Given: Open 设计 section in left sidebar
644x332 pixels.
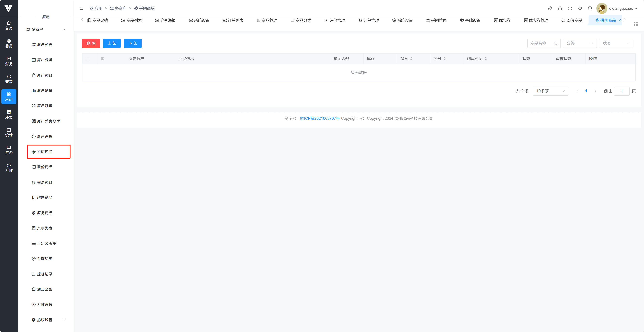Looking at the screenshot, I should 9,132.
